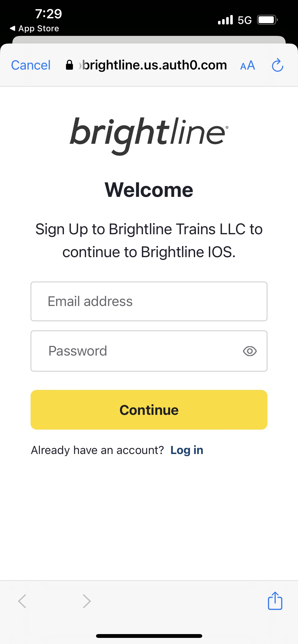Screen dimensions: 298x644
Task: Cancel the sign up browser sheet
Action: (31, 65)
